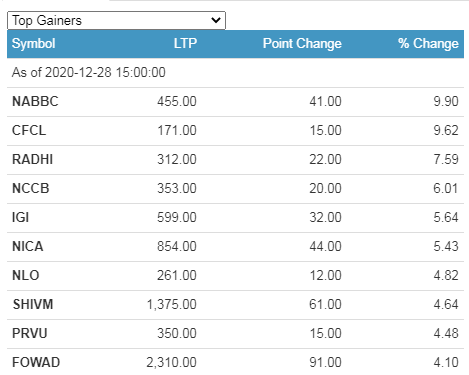Click the dropdown chevron arrow
The image size is (469, 375).
(x=216, y=20)
